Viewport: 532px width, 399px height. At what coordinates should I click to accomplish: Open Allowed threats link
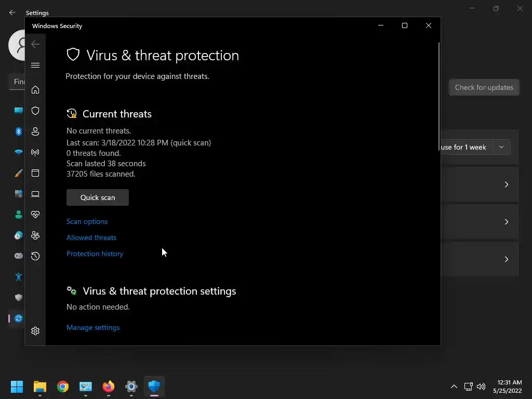pos(91,237)
